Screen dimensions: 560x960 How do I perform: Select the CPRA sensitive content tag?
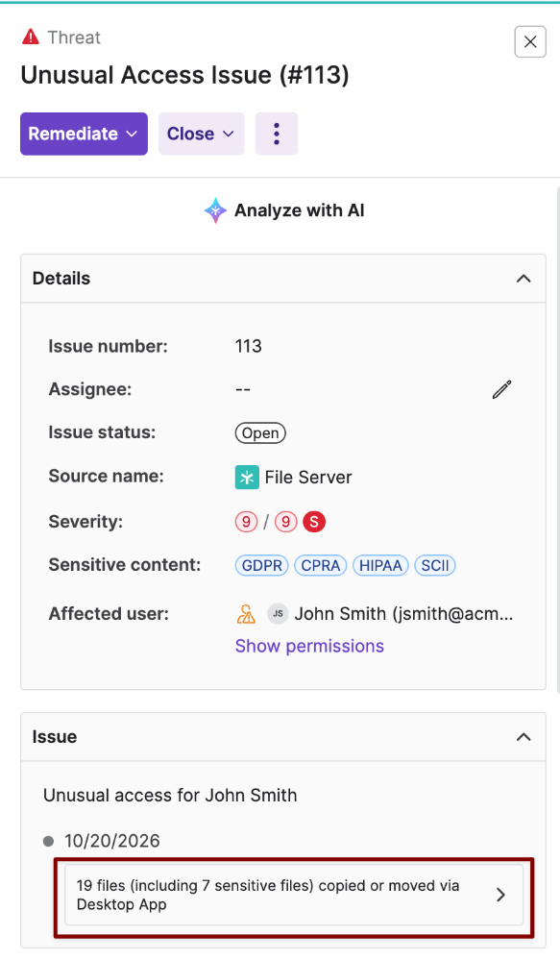coord(321,565)
